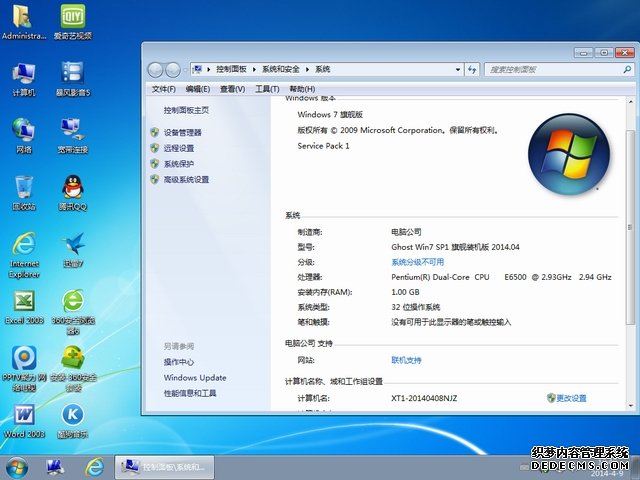
Task: Open the Word 2003 desktop icon
Action: click(x=24, y=421)
